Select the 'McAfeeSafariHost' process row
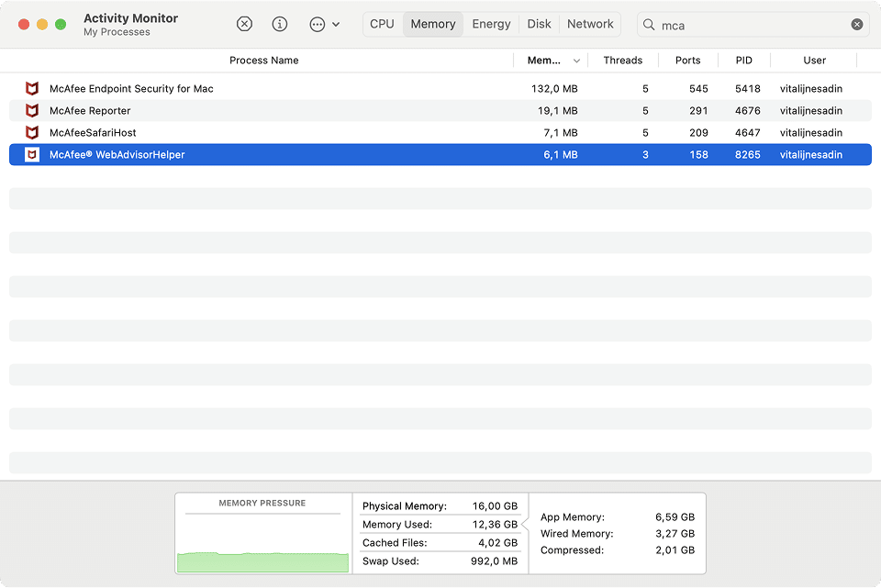This screenshot has width=881, height=588. click(x=440, y=132)
